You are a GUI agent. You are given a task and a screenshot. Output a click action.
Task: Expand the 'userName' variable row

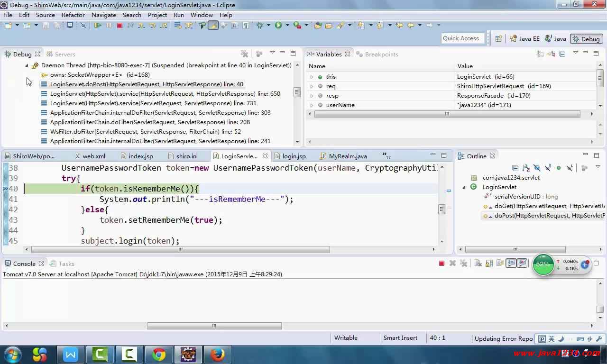[312, 105]
